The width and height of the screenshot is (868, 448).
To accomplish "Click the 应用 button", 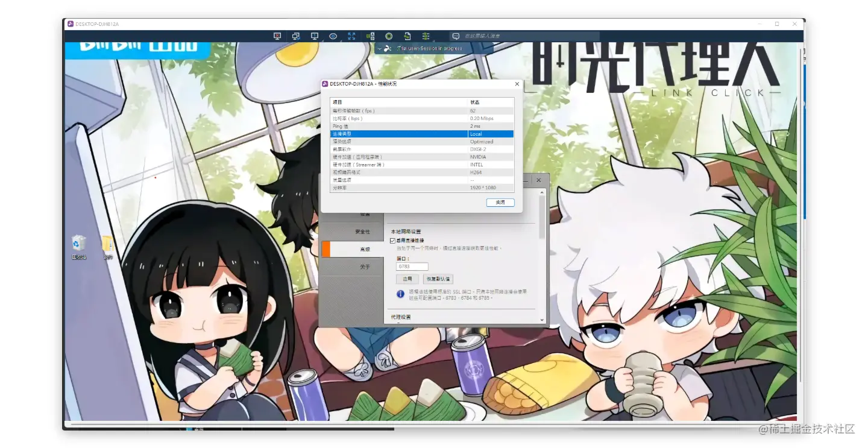I will 407,279.
